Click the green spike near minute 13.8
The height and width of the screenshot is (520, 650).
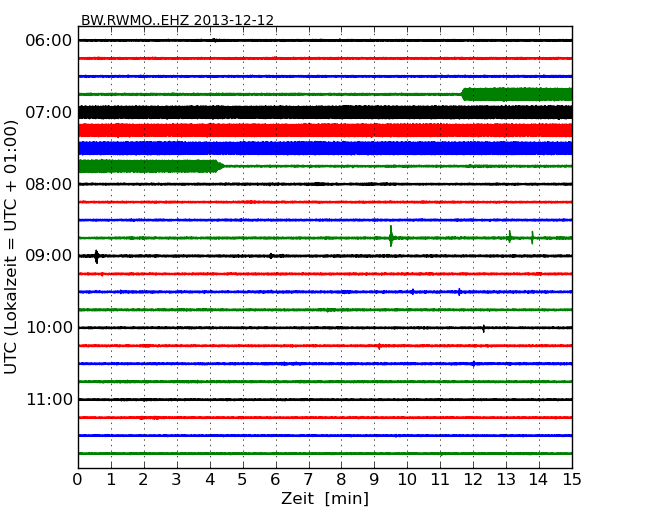tap(532, 238)
